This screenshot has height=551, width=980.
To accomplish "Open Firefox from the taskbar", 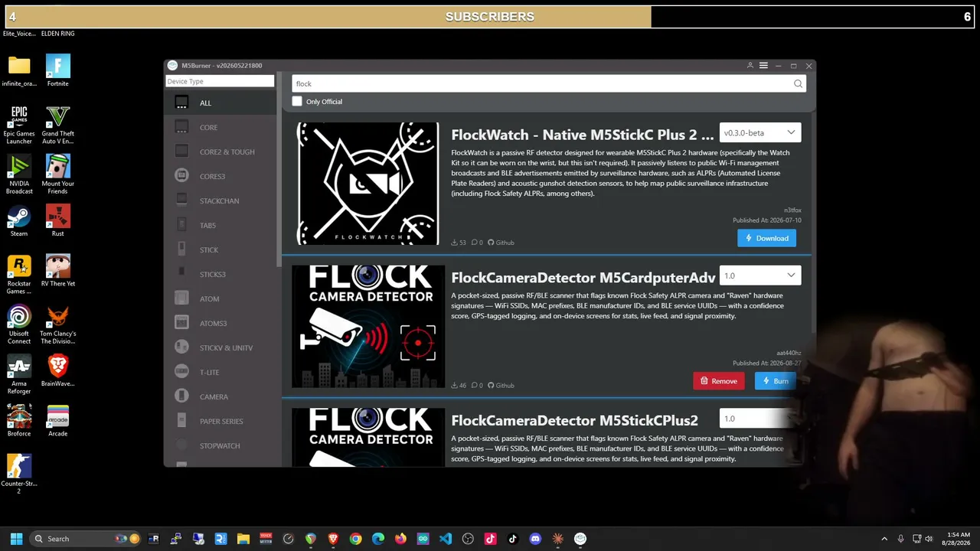I will (400, 539).
